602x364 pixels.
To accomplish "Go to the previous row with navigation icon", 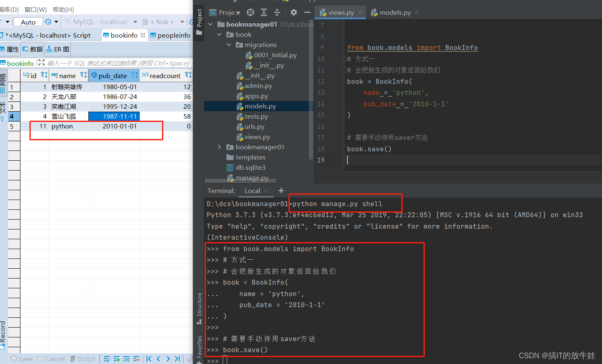I will [x=158, y=359].
